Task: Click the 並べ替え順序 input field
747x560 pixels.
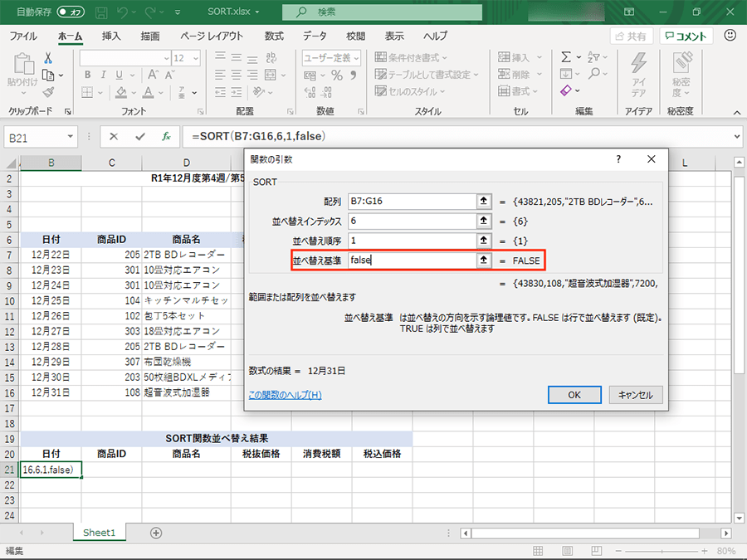Action: (x=410, y=241)
